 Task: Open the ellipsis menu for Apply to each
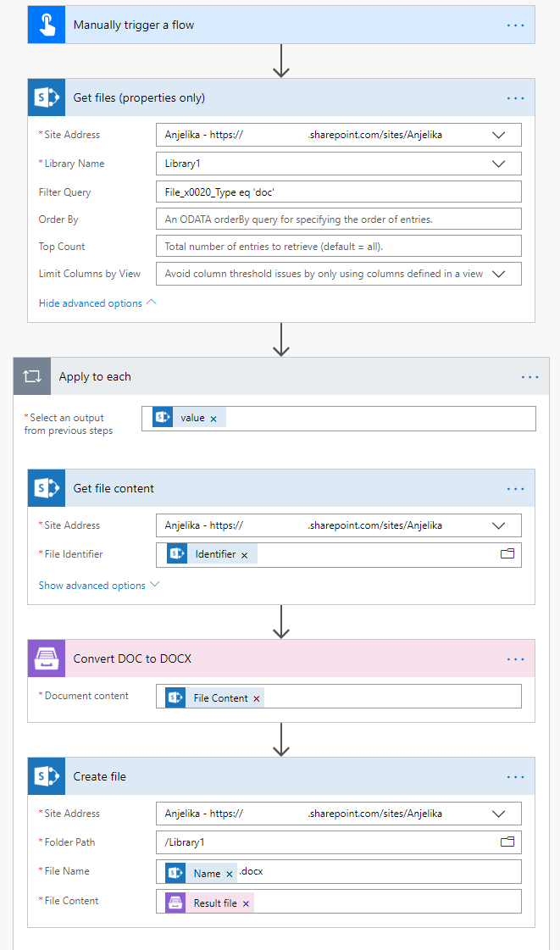pyautogui.click(x=530, y=377)
